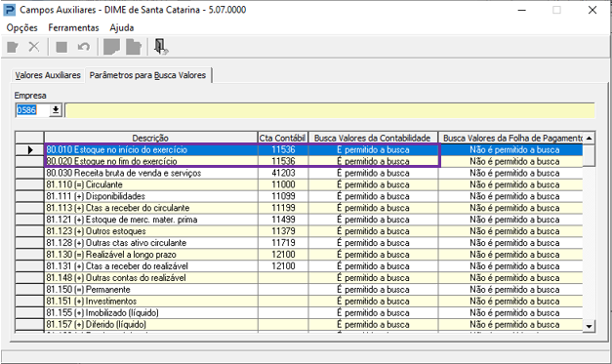The height and width of the screenshot is (364, 612).
Task: Click the note page toolbar icon
Action: 111,47
